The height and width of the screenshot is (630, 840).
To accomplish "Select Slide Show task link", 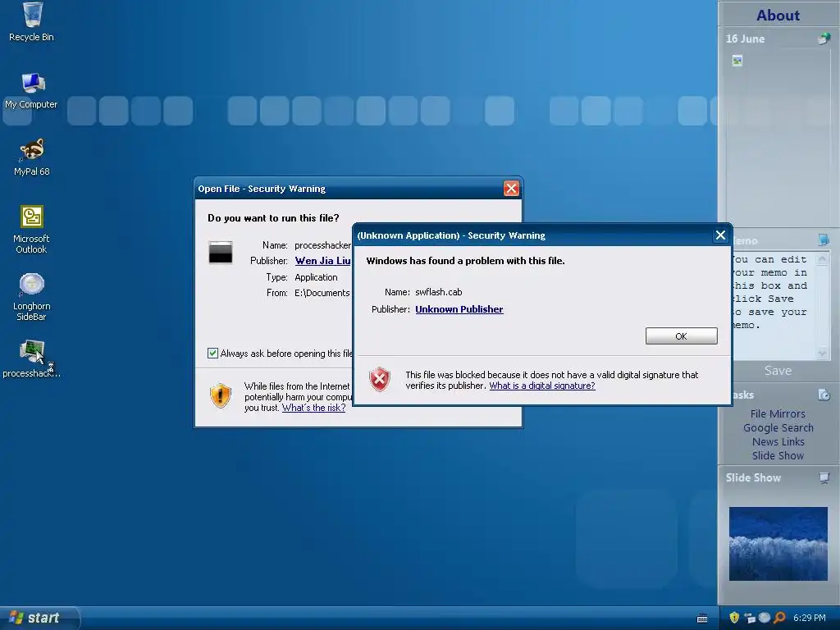I will [x=778, y=455].
